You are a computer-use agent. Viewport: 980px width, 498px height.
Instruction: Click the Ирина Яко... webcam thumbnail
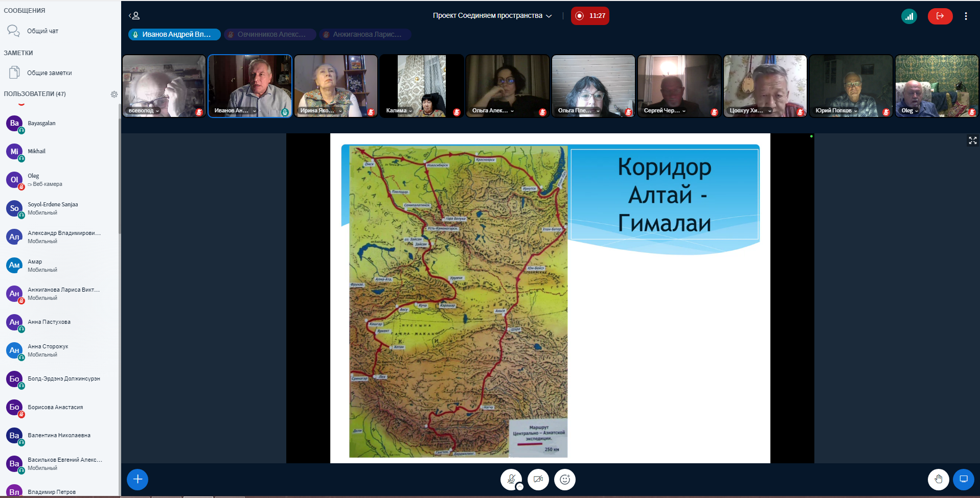coord(335,86)
